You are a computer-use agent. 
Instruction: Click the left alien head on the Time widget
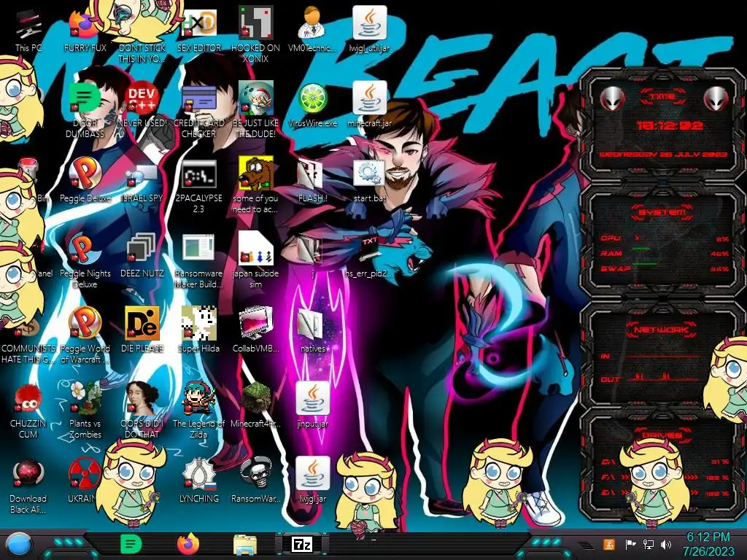(612, 99)
